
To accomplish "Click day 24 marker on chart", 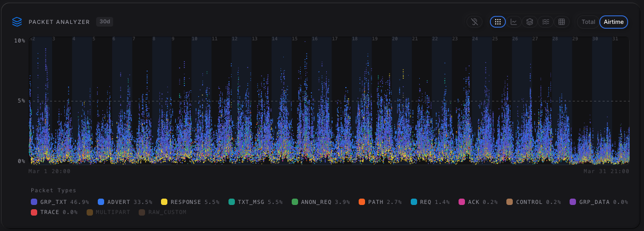I will point(475,39).
